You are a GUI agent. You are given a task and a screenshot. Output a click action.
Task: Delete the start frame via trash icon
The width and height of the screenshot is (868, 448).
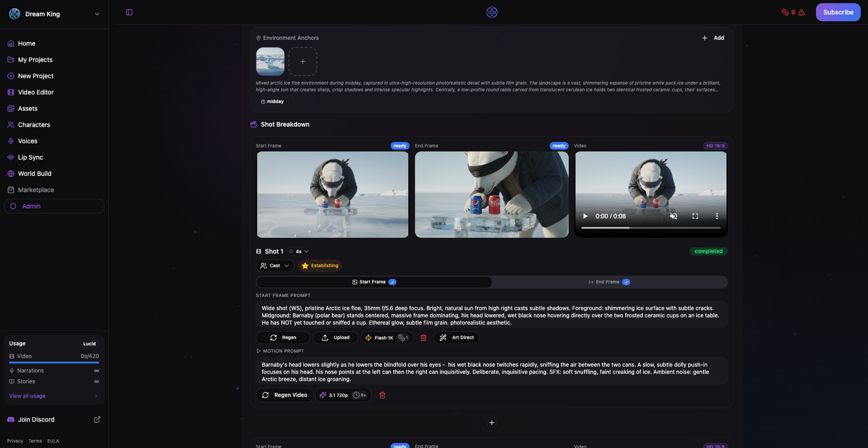(x=424, y=338)
